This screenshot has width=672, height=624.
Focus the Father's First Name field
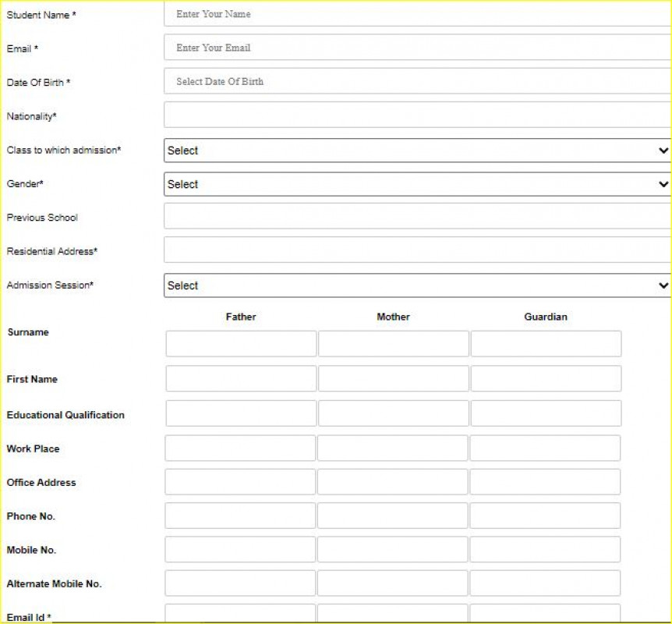point(241,378)
